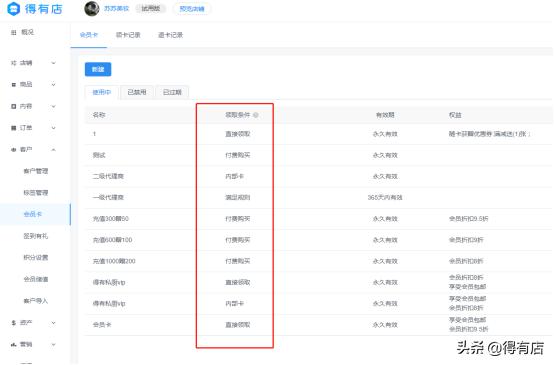The width and height of the screenshot is (554, 365).
Task: Click the 概况 overview grid icon
Action: click(14, 33)
